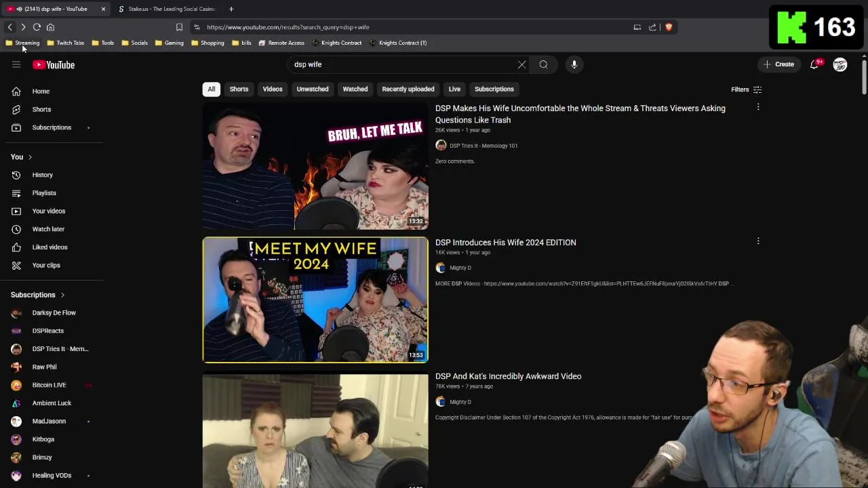This screenshot has width=868, height=488.
Task: Open the Gaming bookmarks folder
Action: 169,43
